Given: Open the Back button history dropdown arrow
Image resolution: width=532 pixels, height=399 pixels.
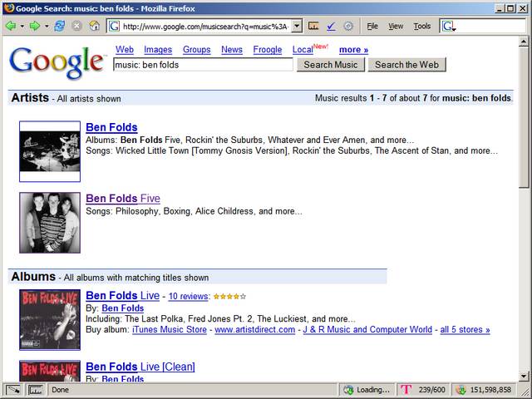Looking at the screenshot, I should pyautogui.click(x=22, y=26).
